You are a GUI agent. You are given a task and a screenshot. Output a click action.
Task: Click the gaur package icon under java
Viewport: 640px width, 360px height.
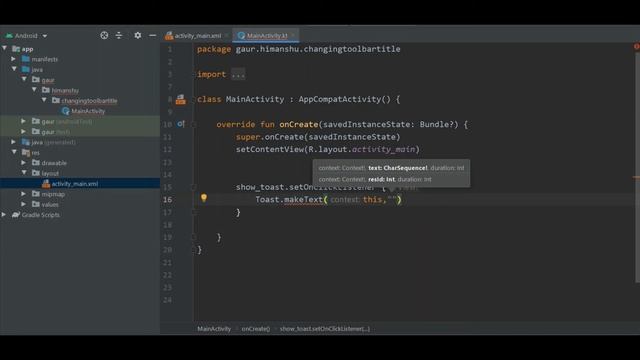(x=36, y=80)
